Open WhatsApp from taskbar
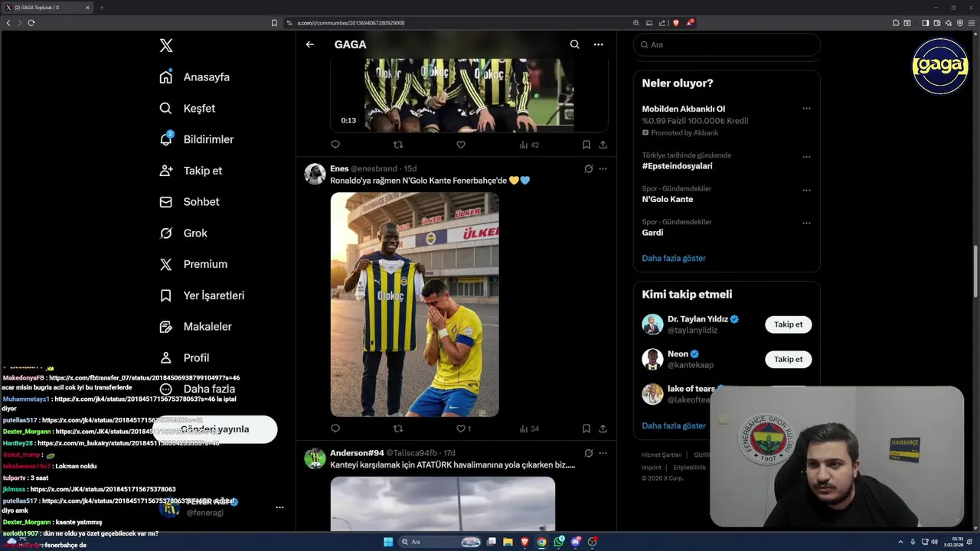Image resolution: width=980 pixels, height=551 pixels. 559,542
